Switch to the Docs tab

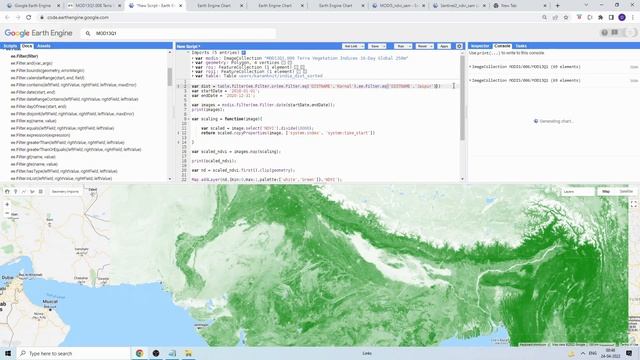[x=27, y=46]
